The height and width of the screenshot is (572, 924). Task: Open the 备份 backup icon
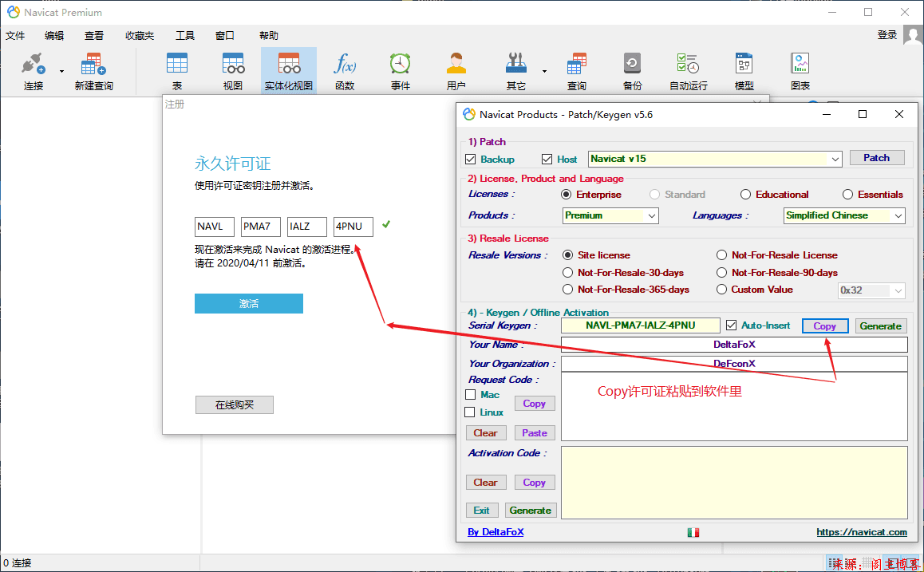tap(632, 64)
